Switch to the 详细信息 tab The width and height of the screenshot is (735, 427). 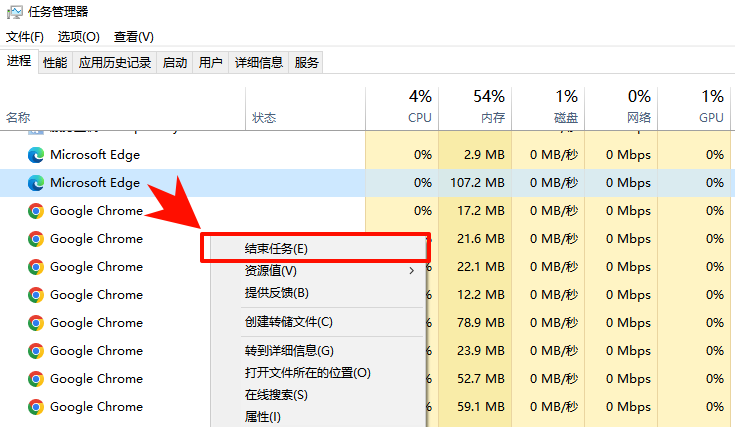[259, 62]
